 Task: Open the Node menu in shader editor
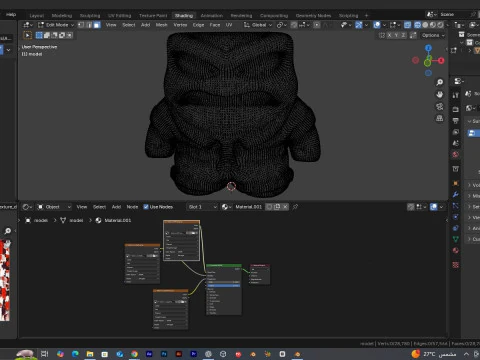pyautogui.click(x=132, y=207)
